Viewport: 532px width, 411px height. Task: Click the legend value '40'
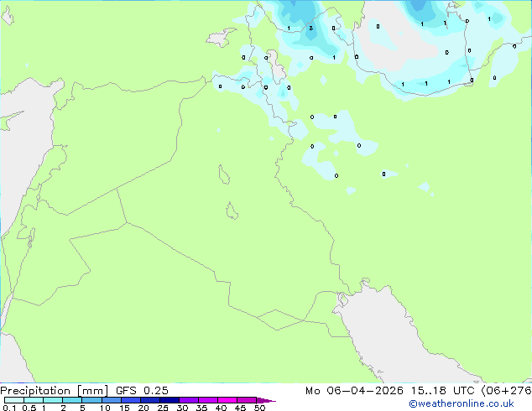click(x=221, y=408)
